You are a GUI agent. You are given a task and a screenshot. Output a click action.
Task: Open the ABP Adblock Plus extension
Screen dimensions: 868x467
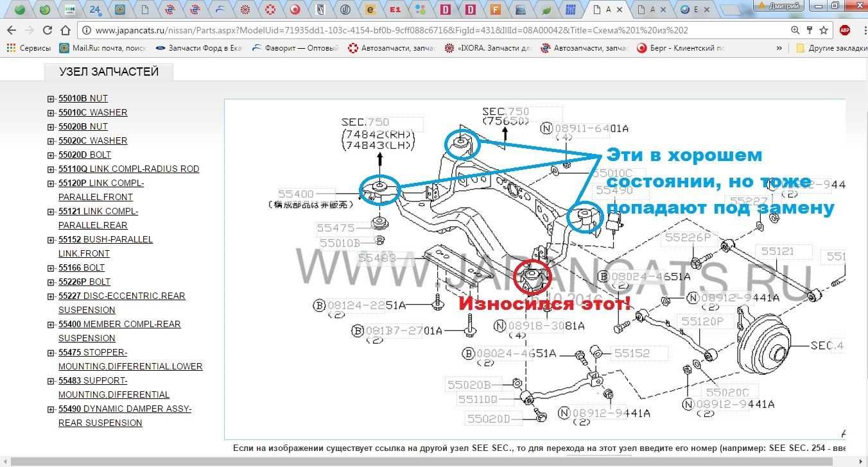click(x=845, y=30)
